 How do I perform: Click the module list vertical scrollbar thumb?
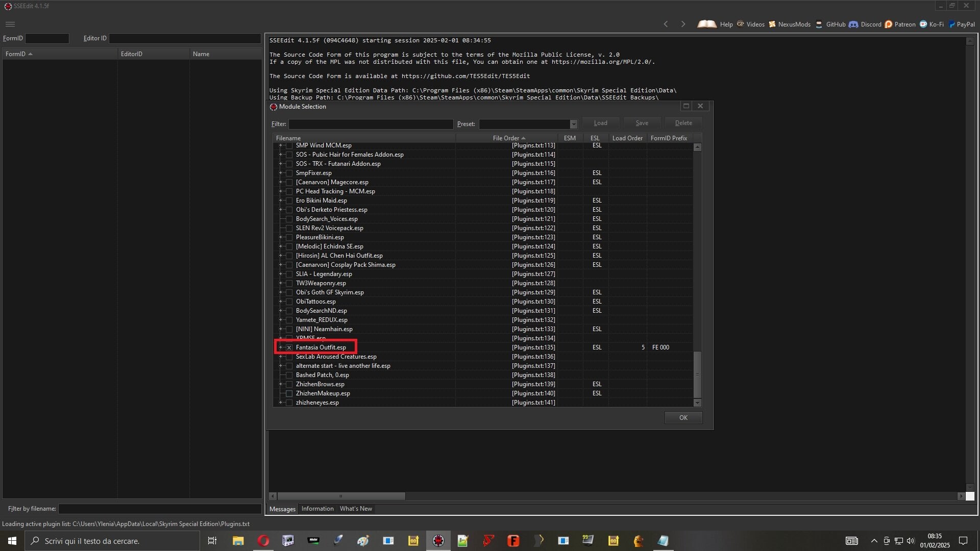pos(697,374)
